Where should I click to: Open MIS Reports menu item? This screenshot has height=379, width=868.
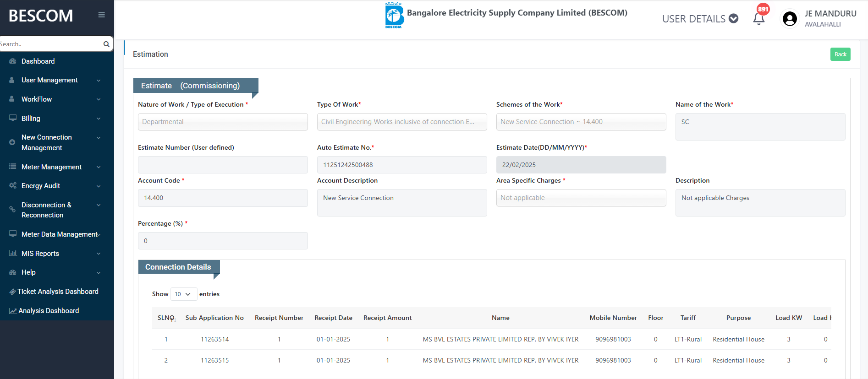(40, 253)
